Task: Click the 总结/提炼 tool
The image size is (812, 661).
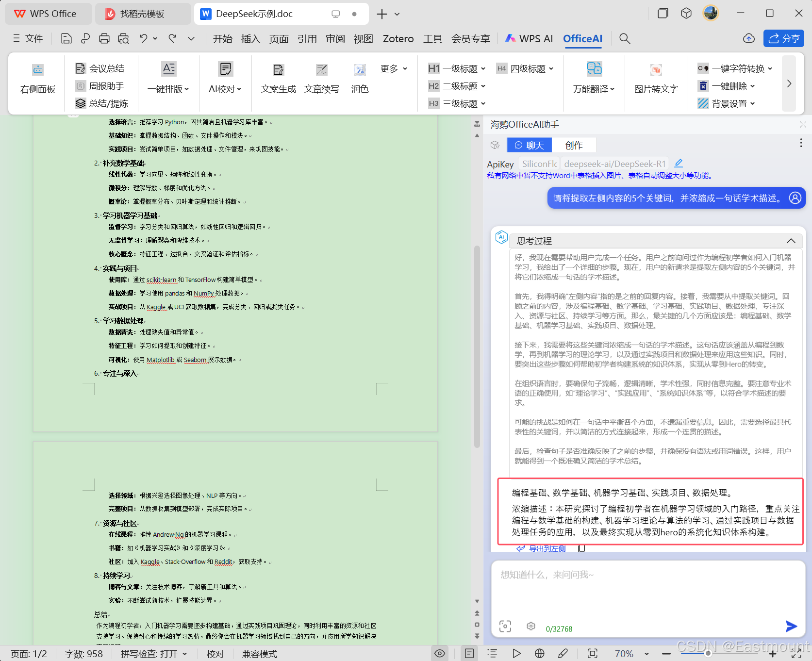Action: 101,103
